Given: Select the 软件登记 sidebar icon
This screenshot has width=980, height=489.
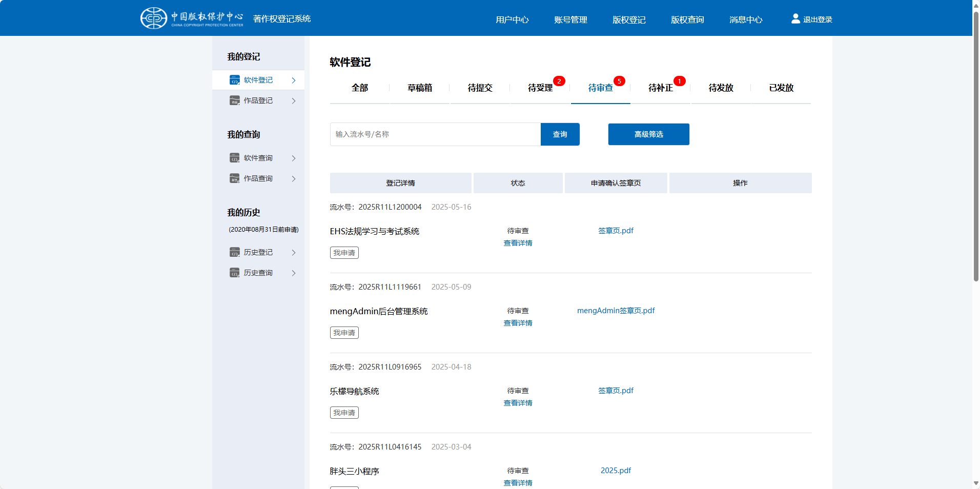Looking at the screenshot, I should (x=235, y=80).
